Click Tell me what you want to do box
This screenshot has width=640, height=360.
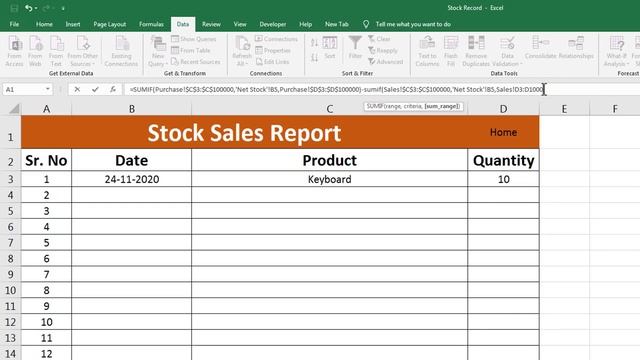(x=413, y=24)
